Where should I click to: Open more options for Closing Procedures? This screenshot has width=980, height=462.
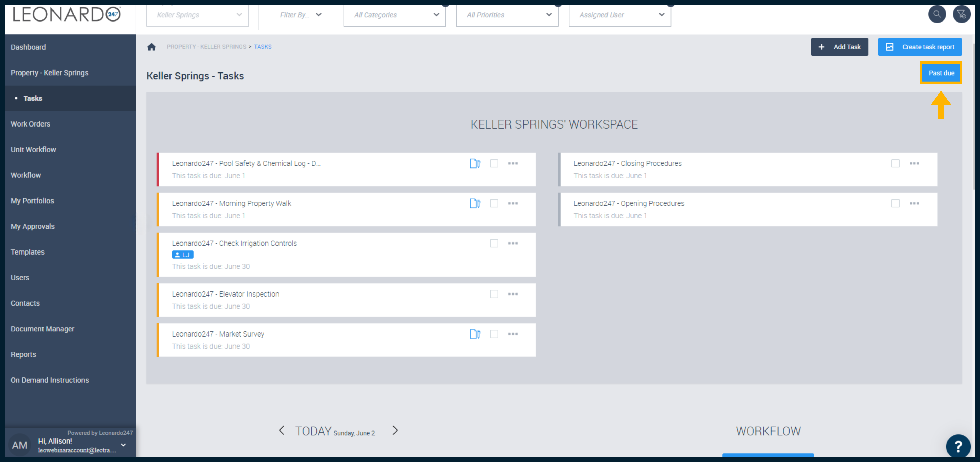click(914, 163)
